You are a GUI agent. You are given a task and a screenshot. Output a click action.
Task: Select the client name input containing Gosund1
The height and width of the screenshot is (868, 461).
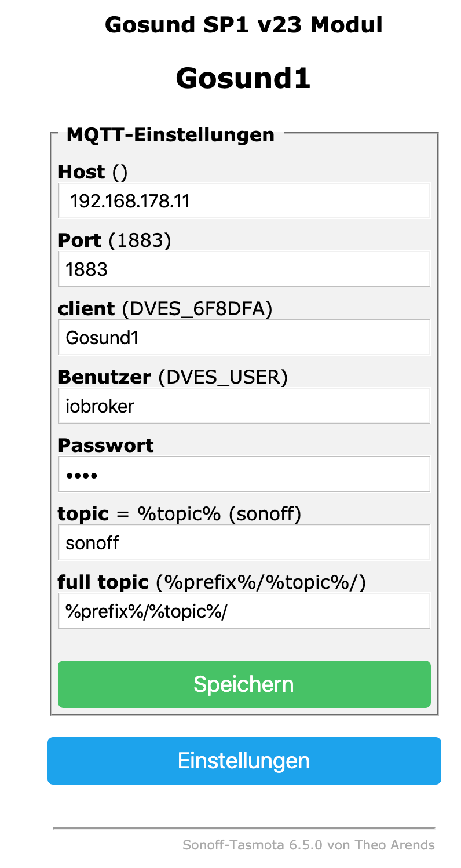tap(244, 338)
